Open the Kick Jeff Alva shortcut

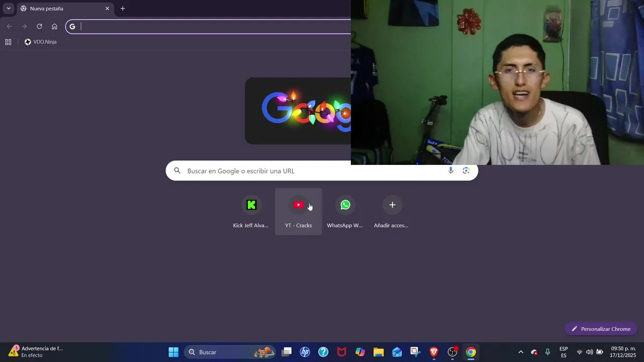pos(251,212)
